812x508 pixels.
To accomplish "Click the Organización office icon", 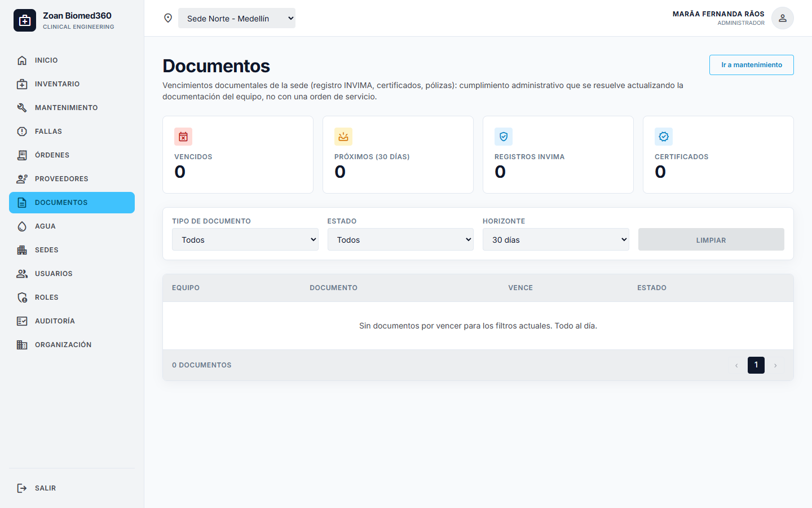I will click(22, 345).
